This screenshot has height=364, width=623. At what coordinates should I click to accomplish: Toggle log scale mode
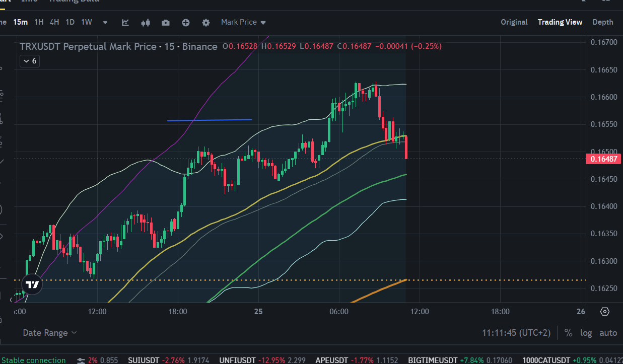click(586, 333)
